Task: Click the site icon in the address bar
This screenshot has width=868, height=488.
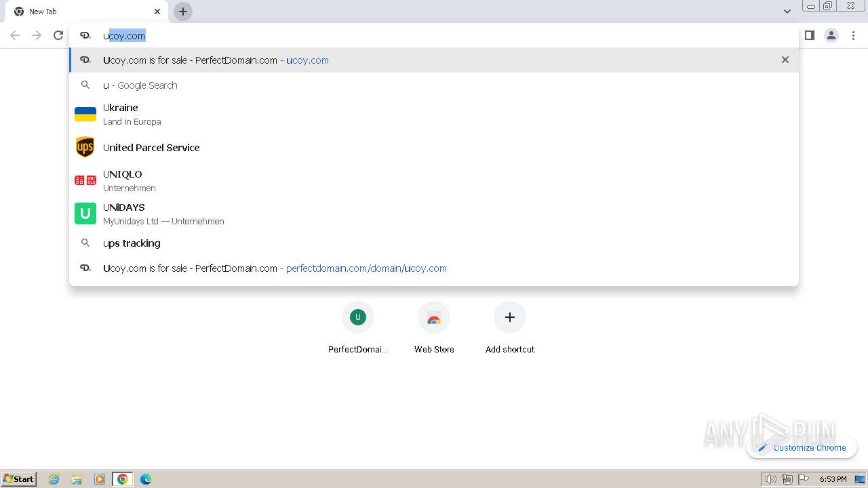Action: pyautogui.click(x=85, y=35)
